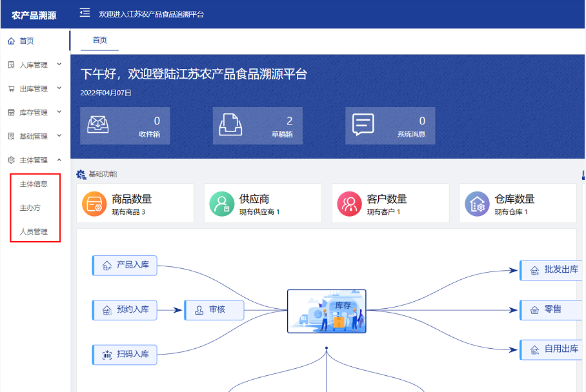Click the 产品入库 flow button
This screenshot has width=586, height=392.
click(126, 265)
